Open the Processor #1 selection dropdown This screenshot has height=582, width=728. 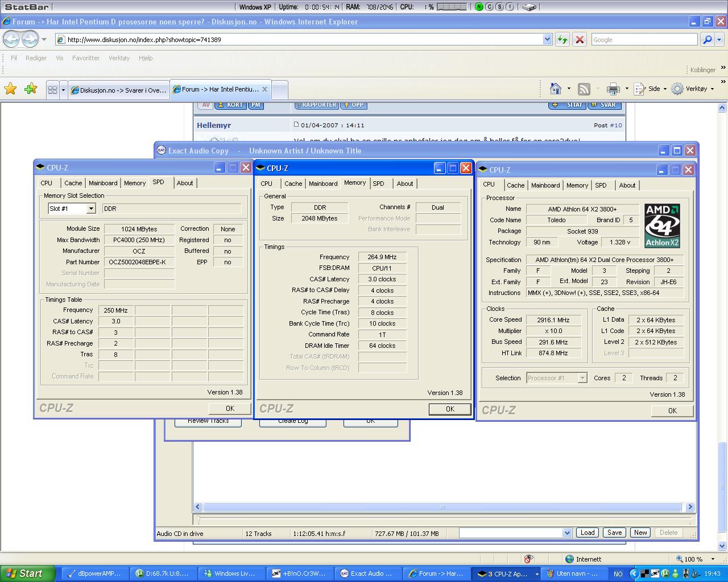point(582,378)
